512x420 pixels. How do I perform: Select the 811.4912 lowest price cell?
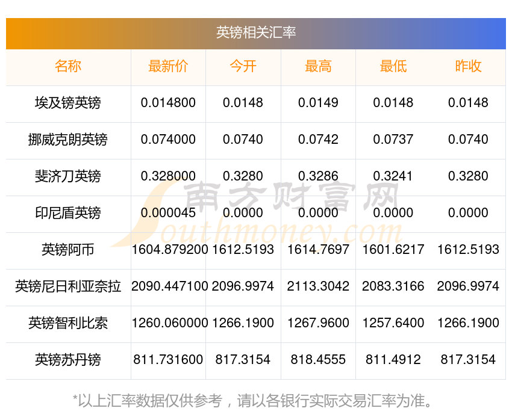[x=393, y=360]
